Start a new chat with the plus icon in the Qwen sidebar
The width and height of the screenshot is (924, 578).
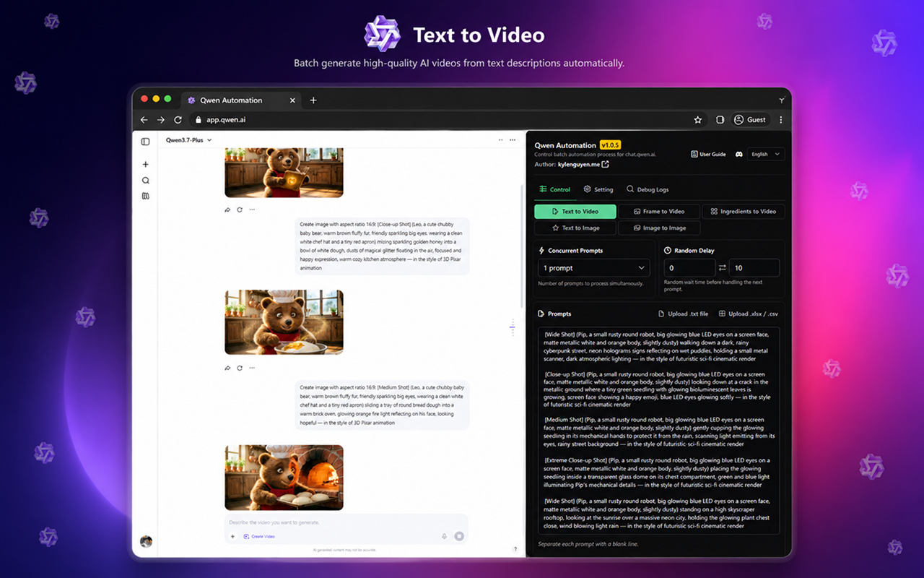coord(145,165)
